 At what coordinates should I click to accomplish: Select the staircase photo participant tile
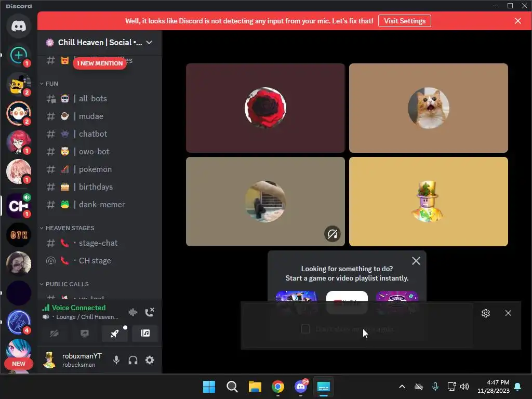click(x=265, y=202)
